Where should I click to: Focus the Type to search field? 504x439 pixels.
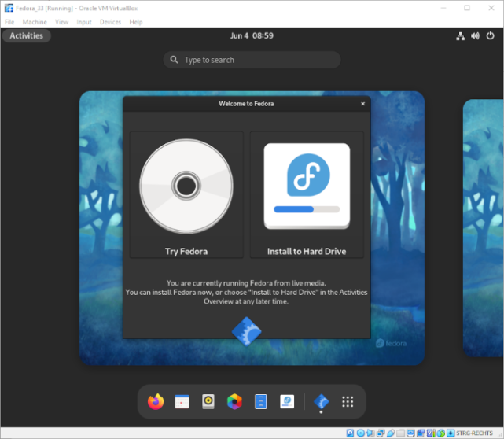[x=252, y=60]
